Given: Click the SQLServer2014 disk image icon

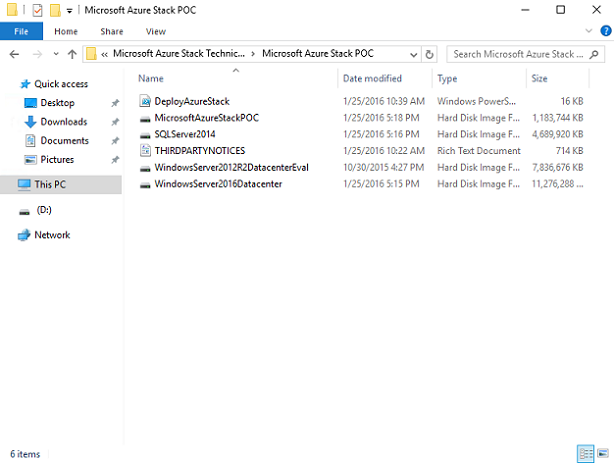Looking at the screenshot, I should [x=145, y=136].
